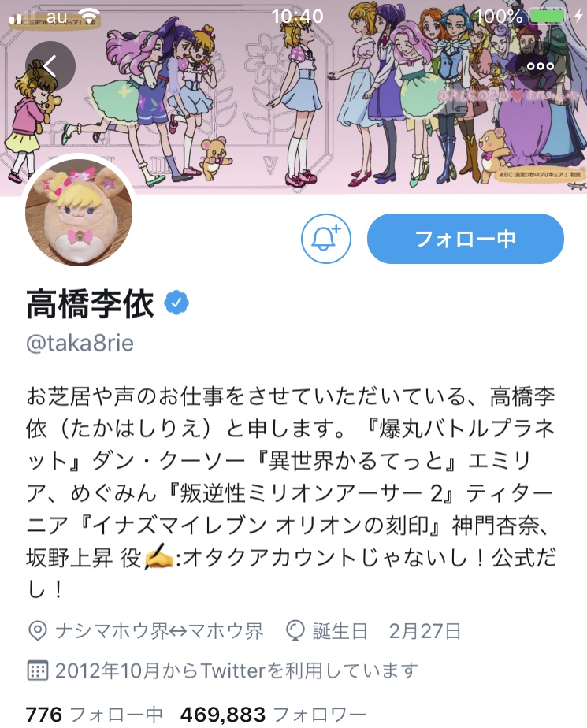Tap the back arrow button
This screenshot has height=728, width=587.
click(50, 66)
